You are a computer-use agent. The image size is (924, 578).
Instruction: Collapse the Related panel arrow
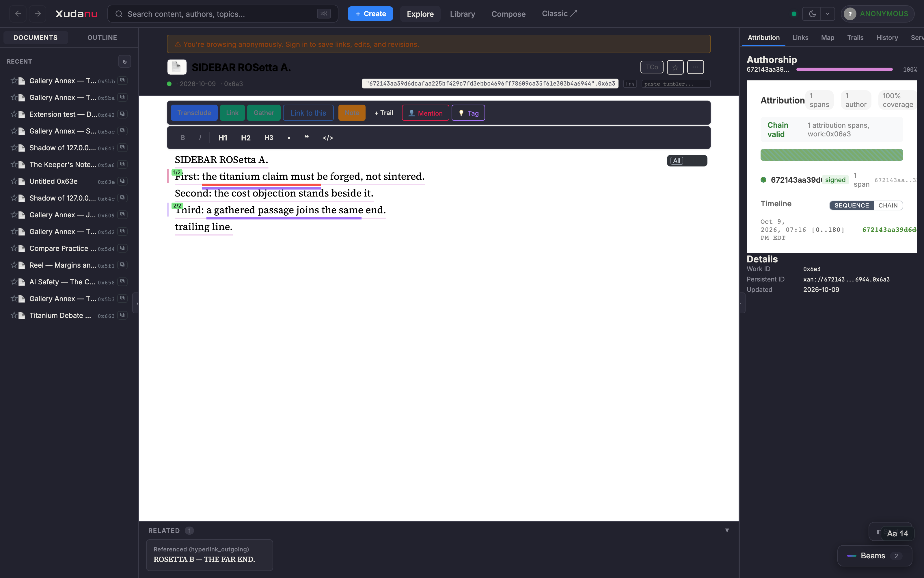pyautogui.click(x=727, y=530)
